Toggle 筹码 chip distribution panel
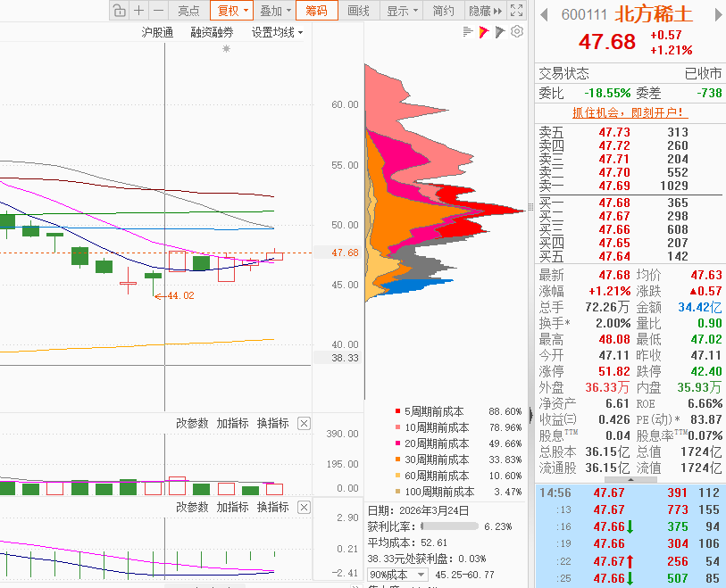Image resolution: width=726 pixels, height=588 pixels. [x=317, y=10]
